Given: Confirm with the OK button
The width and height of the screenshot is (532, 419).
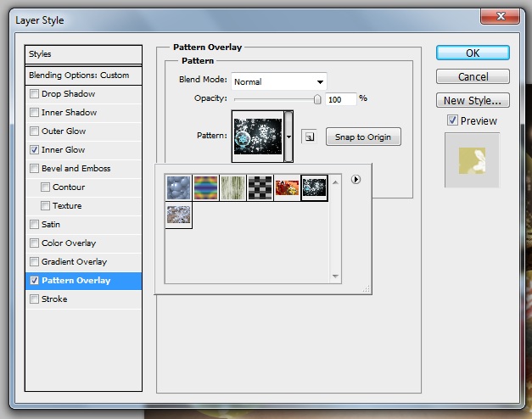Looking at the screenshot, I should 473,53.
